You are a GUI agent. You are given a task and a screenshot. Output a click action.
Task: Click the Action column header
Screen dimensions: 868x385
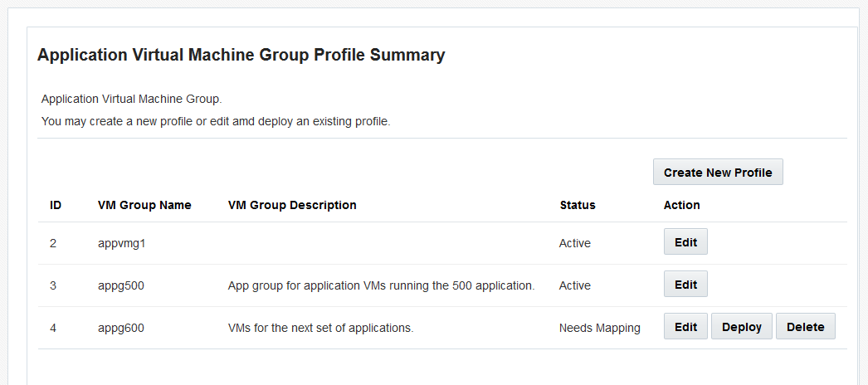[682, 205]
